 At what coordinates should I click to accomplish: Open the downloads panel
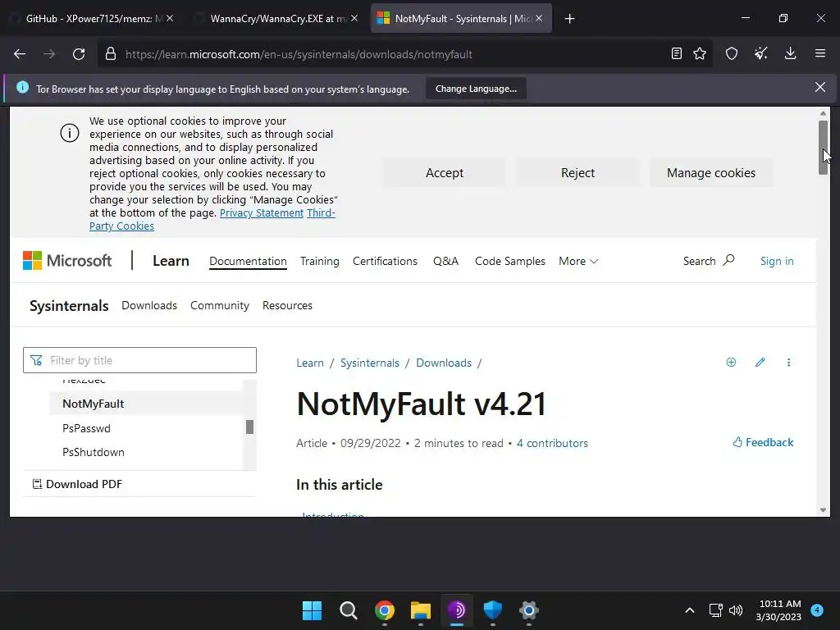tap(790, 53)
